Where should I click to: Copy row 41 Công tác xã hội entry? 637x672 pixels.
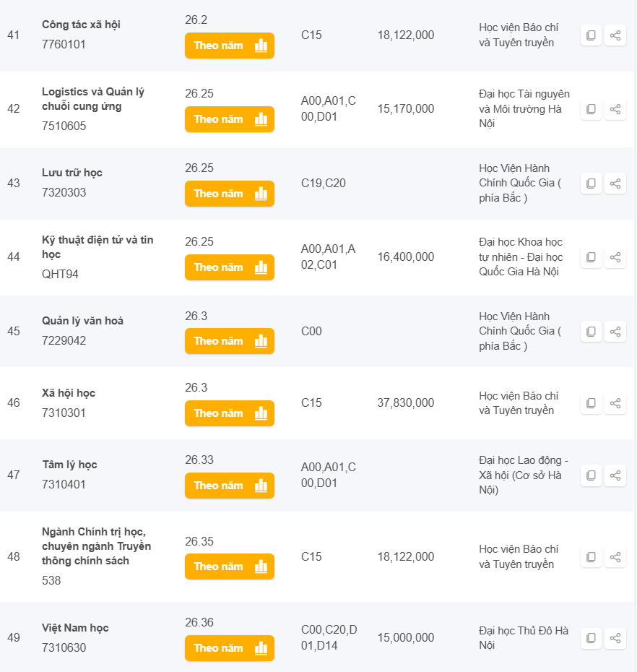pos(591,35)
